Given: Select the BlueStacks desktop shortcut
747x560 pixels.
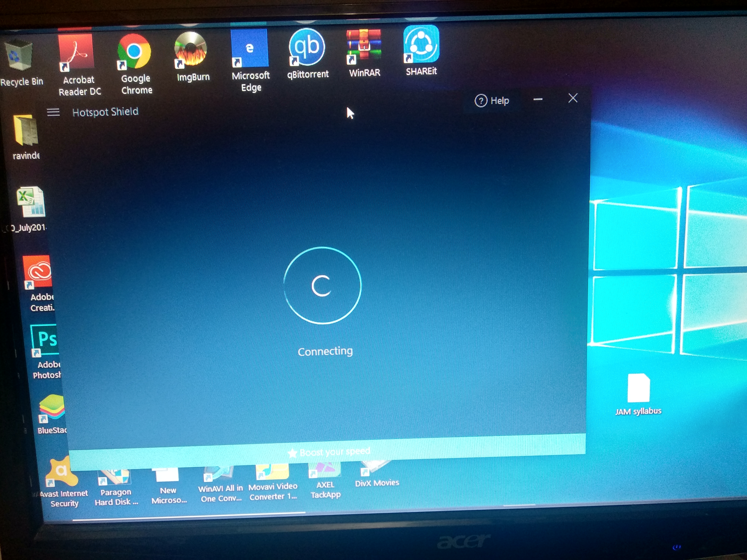Looking at the screenshot, I should [52, 415].
